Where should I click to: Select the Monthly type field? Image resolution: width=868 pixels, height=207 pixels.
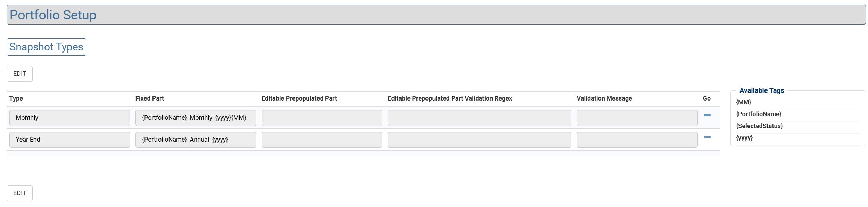[69, 118]
